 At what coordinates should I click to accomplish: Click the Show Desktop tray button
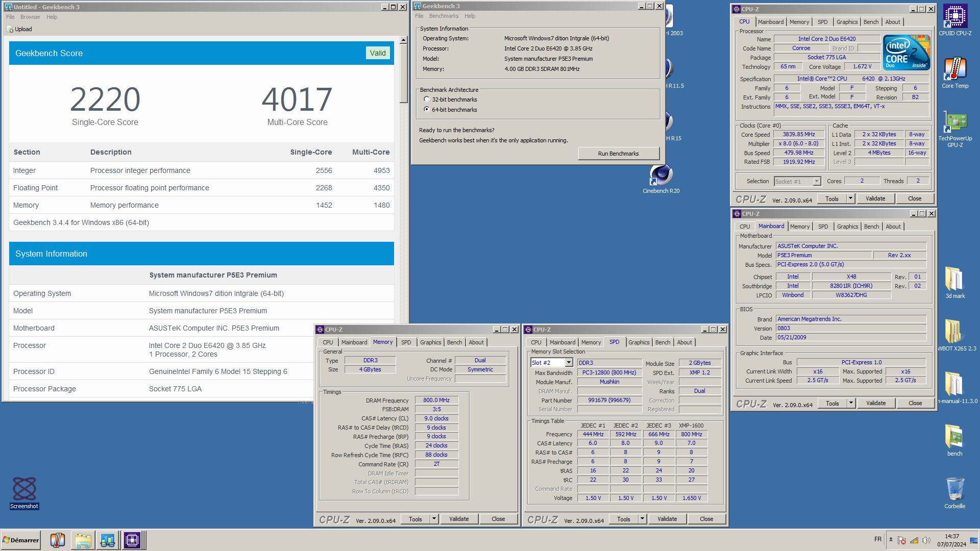point(974,540)
